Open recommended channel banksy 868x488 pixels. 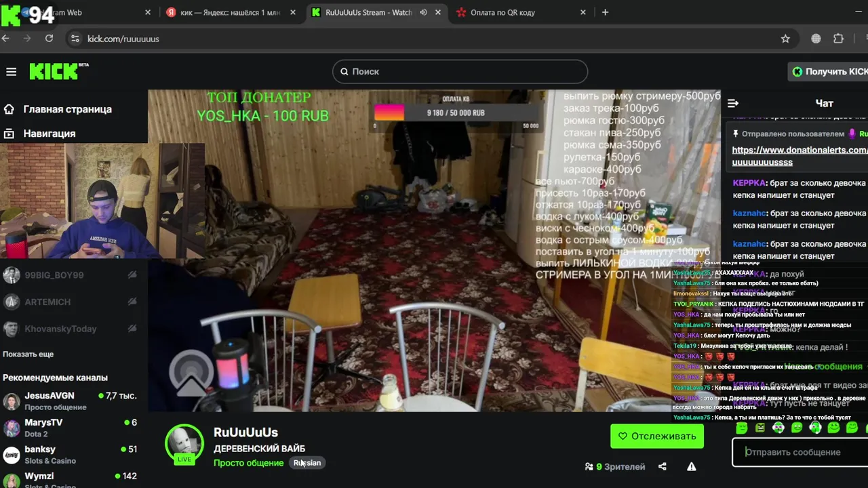point(71,455)
